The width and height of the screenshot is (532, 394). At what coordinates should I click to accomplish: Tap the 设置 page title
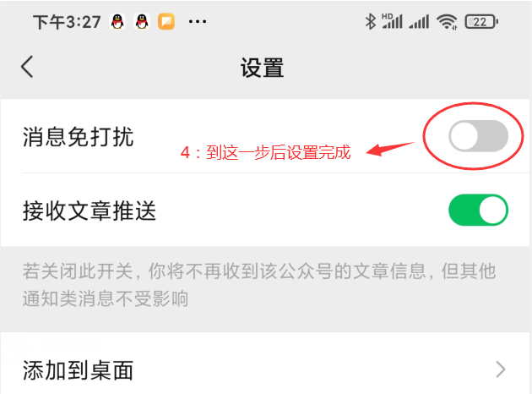(x=263, y=68)
